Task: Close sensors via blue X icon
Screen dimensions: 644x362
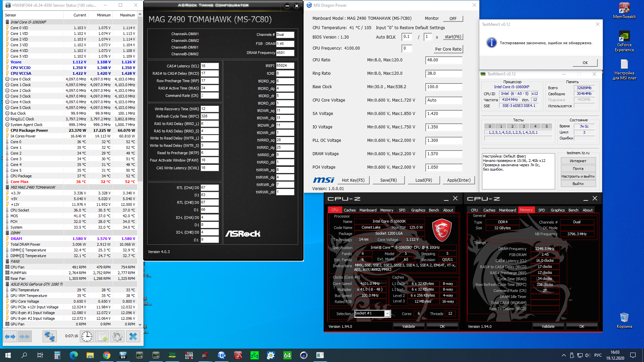Action: tap(133, 337)
